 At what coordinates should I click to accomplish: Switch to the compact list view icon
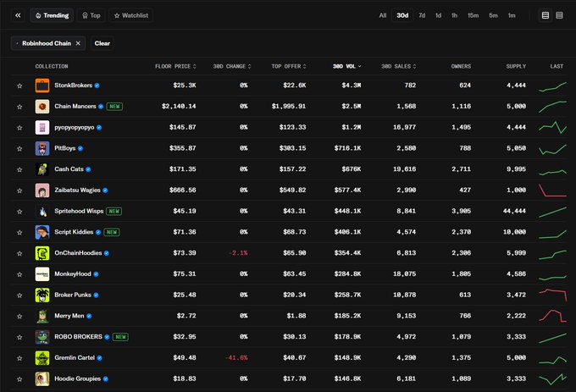(x=559, y=15)
